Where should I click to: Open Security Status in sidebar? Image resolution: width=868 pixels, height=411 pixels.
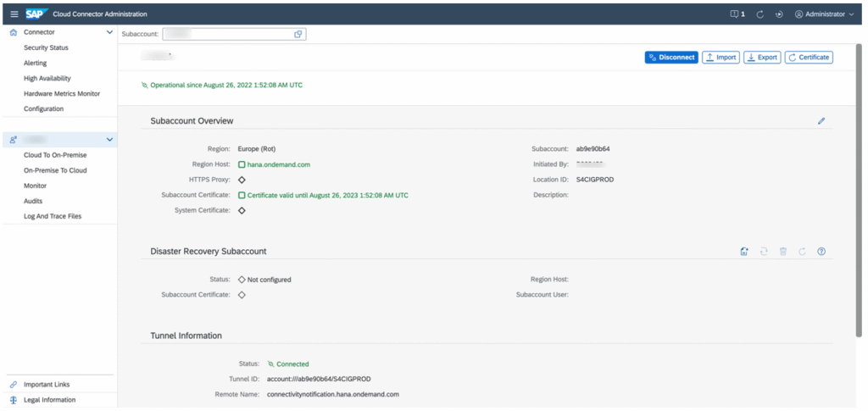pyautogui.click(x=46, y=47)
